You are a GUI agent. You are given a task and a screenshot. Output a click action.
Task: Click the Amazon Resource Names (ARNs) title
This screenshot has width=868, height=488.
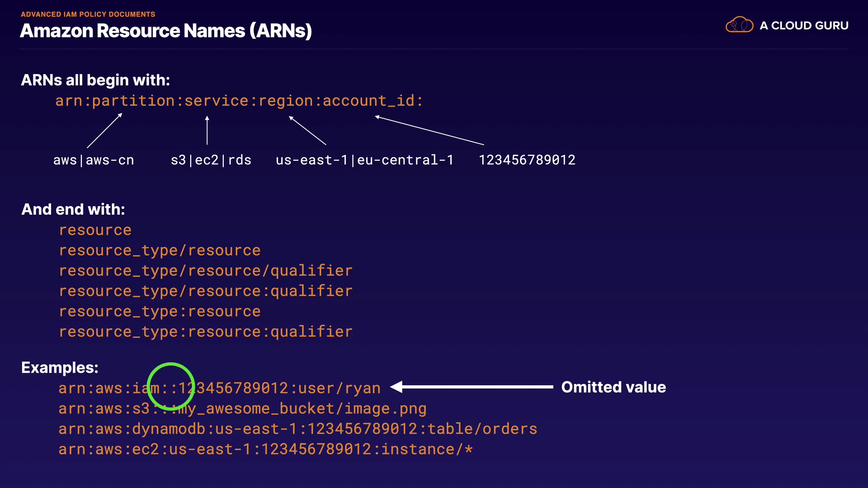tap(166, 31)
